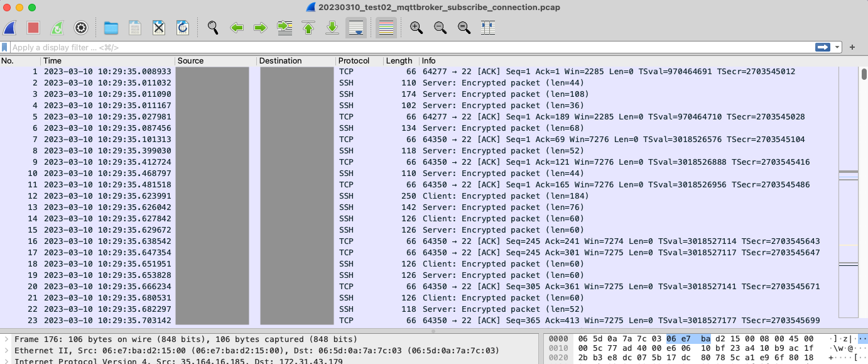
Task: Expand the Frame 176 details section
Action: 5,340
